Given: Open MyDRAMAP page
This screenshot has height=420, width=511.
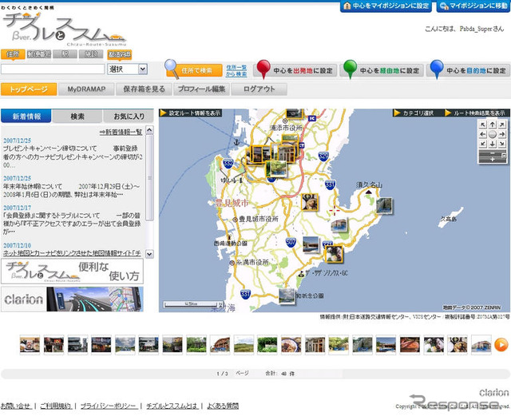Looking at the screenshot, I should click(86, 89).
